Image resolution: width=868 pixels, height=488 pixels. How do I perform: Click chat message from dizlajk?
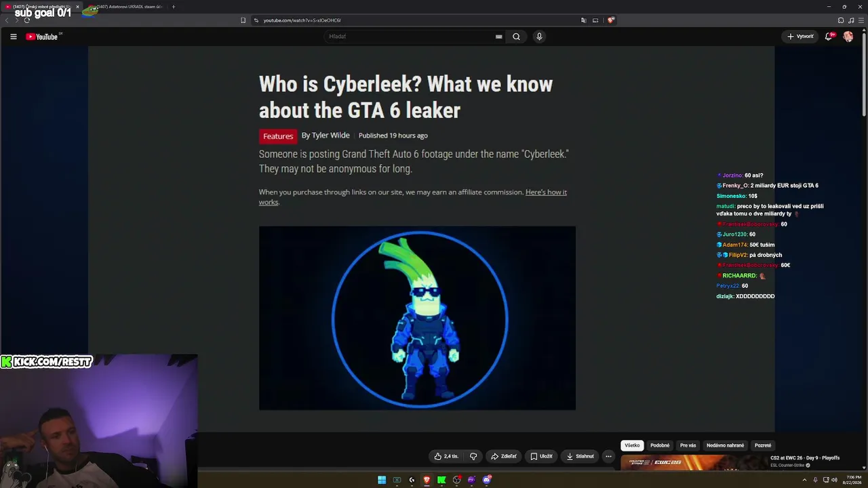(x=745, y=296)
